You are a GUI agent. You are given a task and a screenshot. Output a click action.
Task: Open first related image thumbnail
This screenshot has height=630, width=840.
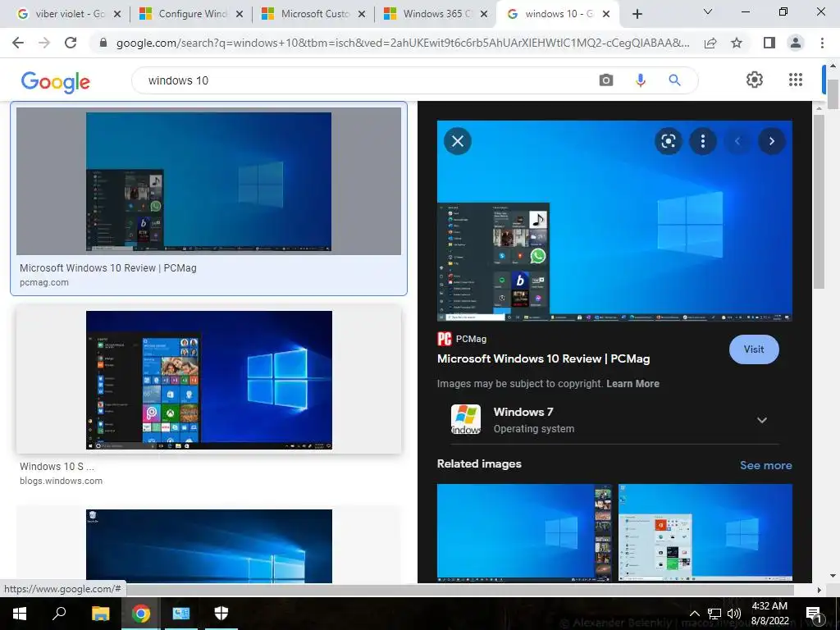coord(524,532)
